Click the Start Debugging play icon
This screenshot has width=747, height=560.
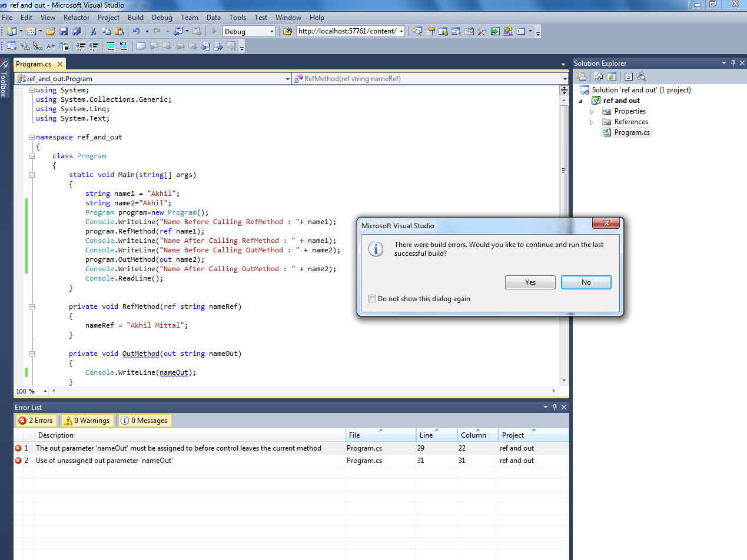[x=214, y=31]
